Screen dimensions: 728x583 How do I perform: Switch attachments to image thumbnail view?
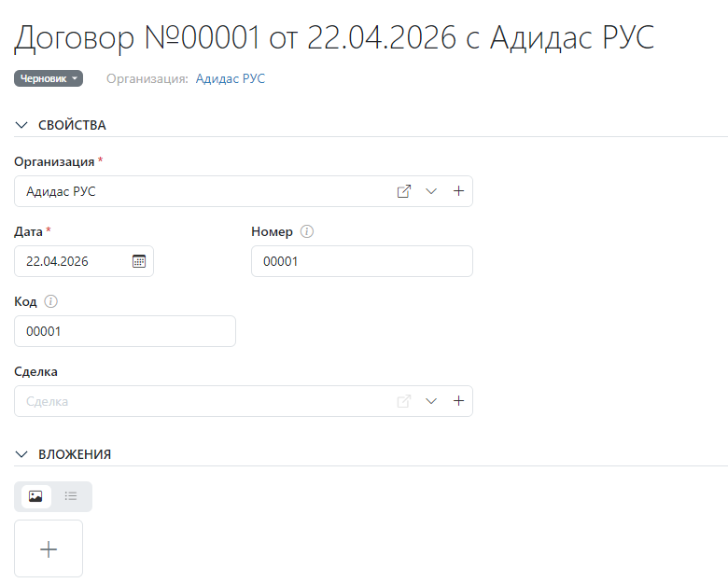pyautogui.click(x=35, y=496)
